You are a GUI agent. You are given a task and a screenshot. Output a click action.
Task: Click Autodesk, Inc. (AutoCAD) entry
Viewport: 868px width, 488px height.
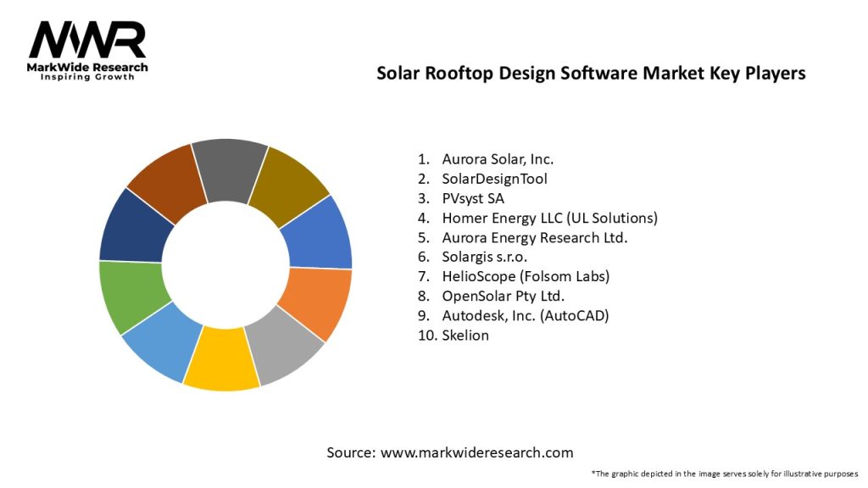click(x=525, y=315)
